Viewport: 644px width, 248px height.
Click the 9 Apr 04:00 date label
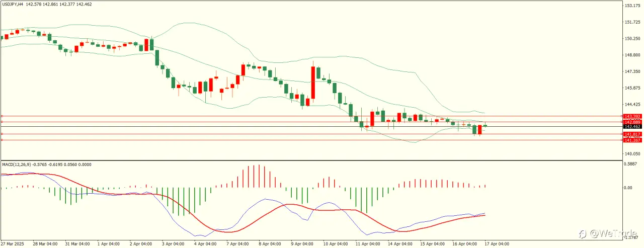click(302, 244)
